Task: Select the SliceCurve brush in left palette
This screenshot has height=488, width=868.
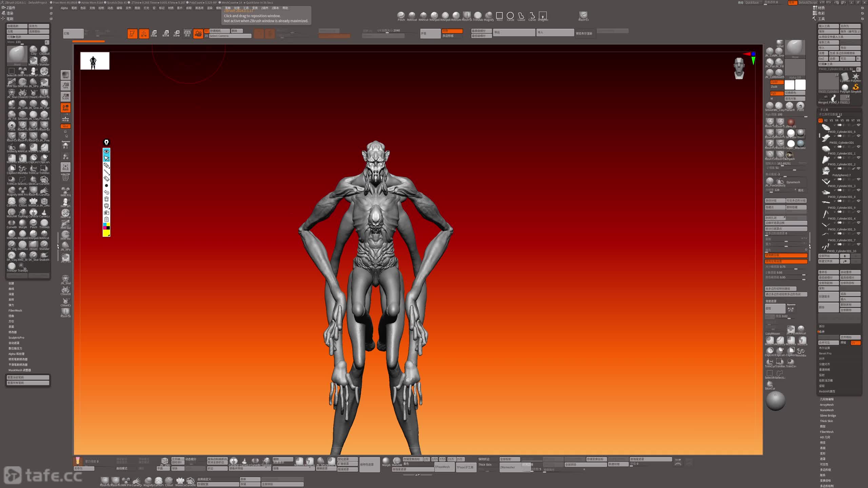Action: [34, 180]
